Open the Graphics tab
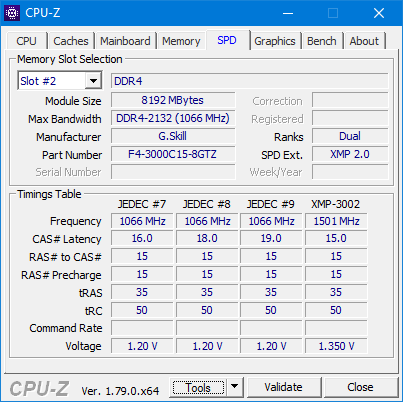 tap(275, 41)
